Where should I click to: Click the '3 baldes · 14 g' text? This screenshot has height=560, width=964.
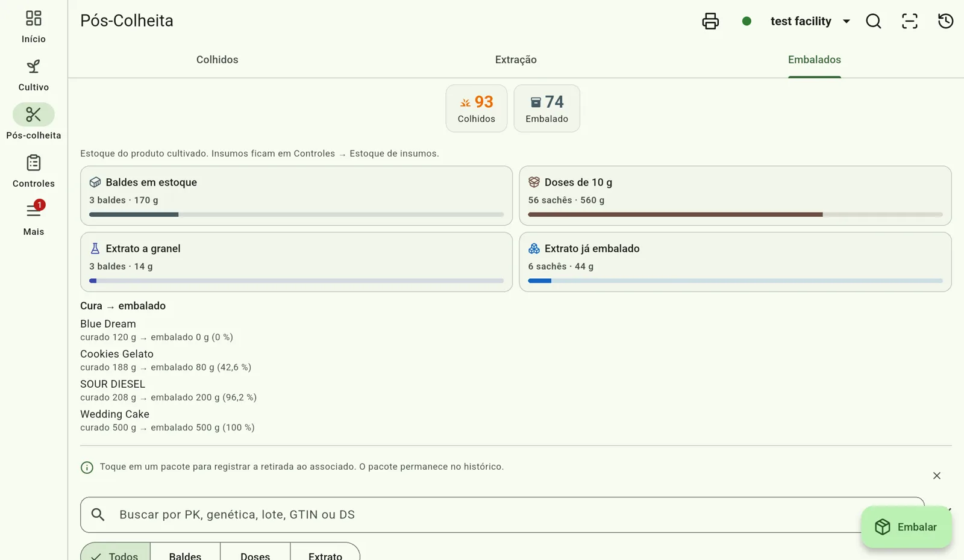click(x=121, y=266)
